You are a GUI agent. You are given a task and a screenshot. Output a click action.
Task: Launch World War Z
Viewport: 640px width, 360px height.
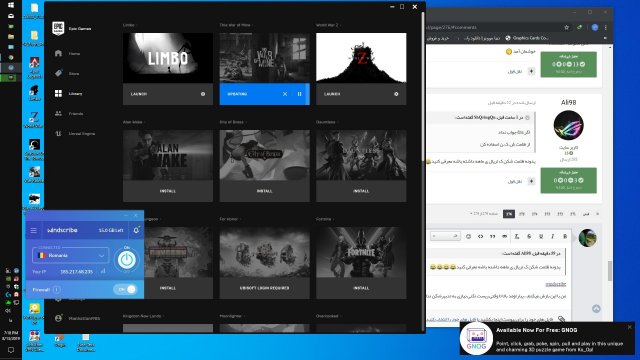coord(332,94)
